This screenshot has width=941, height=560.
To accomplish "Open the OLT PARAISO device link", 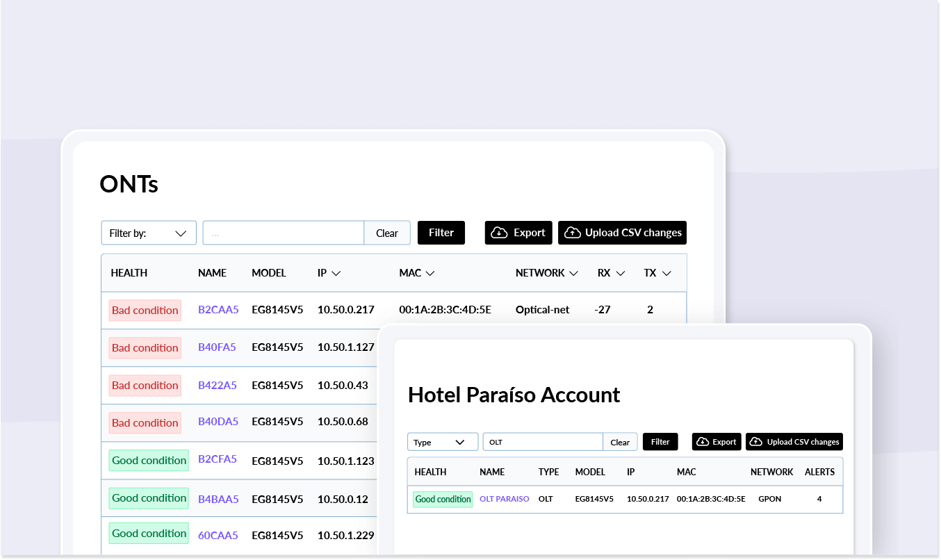I will (505, 499).
